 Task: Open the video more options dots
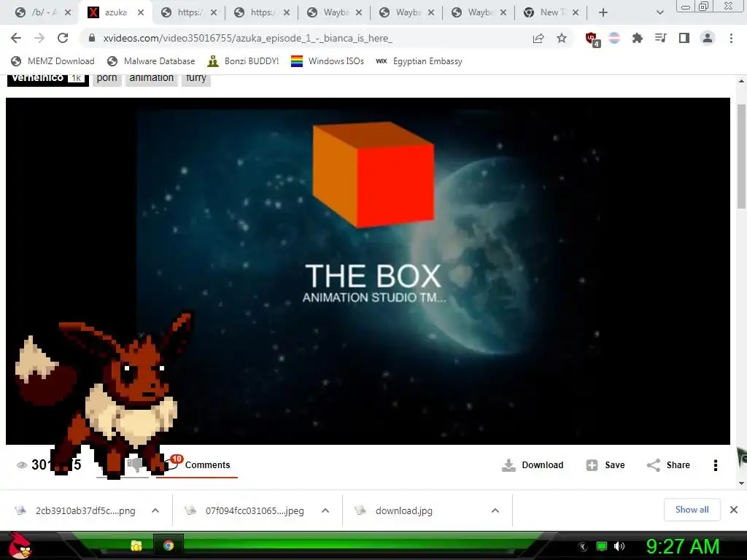tap(715, 465)
